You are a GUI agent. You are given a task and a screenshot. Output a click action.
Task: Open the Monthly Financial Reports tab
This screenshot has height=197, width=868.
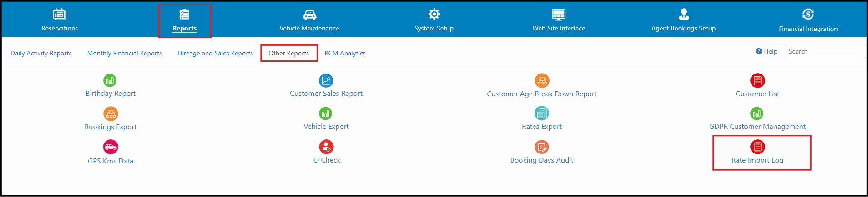pyautogui.click(x=125, y=53)
